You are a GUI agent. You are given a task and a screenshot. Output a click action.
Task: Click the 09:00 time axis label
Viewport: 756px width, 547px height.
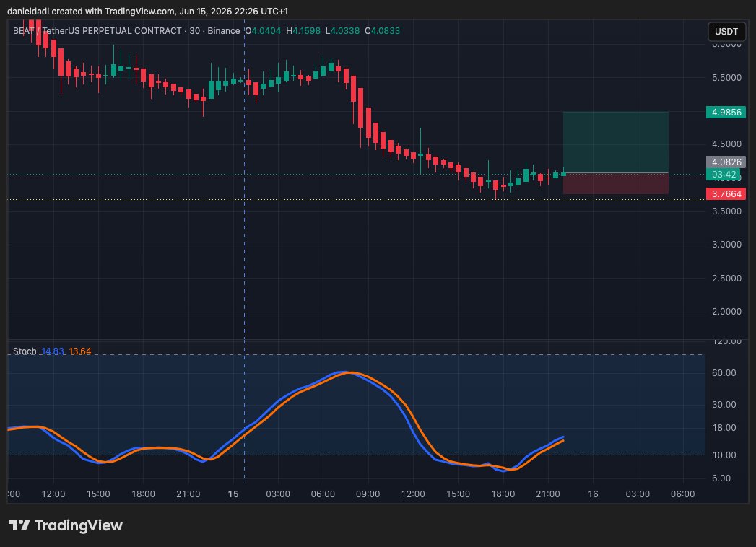coord(368,494)
